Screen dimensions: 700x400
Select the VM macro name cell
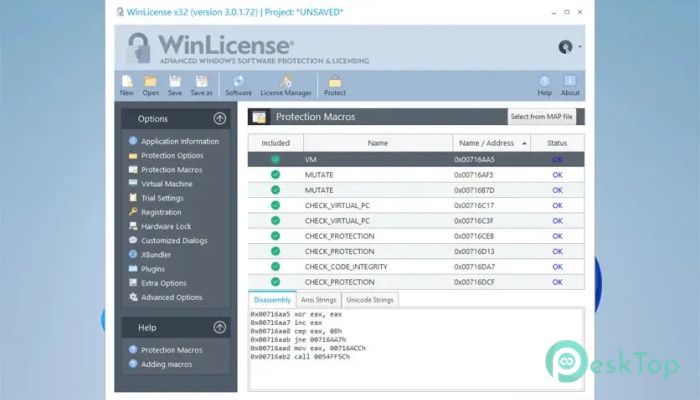[x=311, y=159]
